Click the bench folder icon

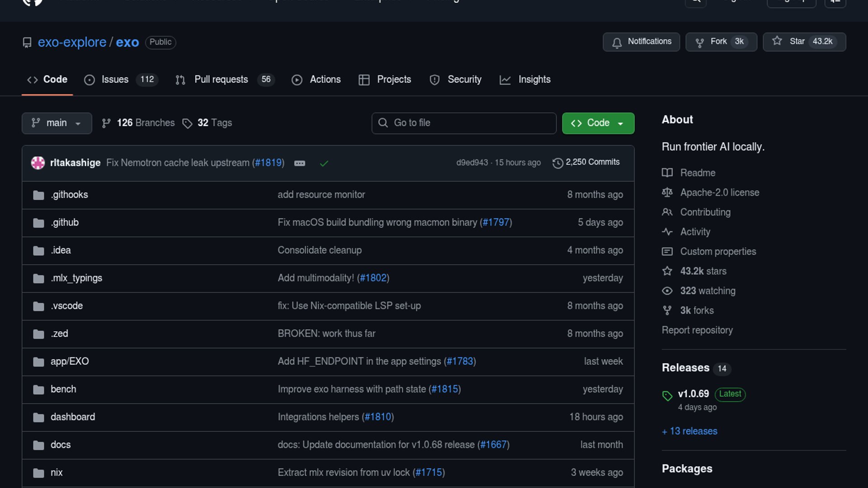click(38, 389)
